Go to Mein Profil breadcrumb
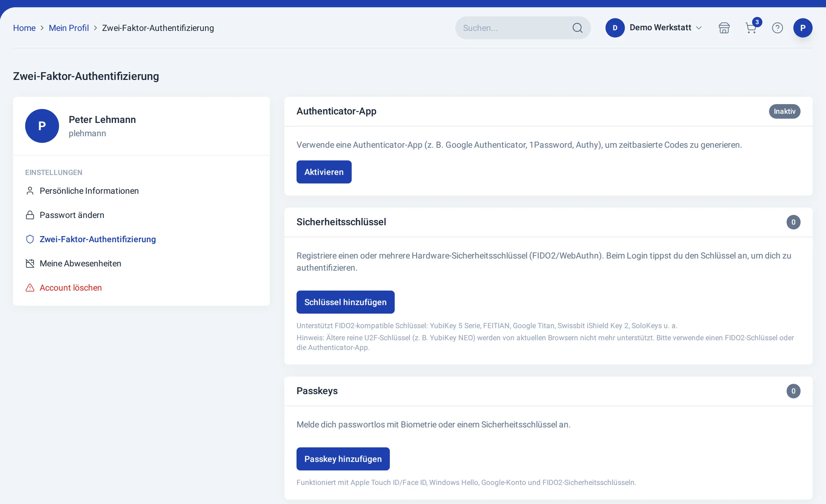 [69, 28]
